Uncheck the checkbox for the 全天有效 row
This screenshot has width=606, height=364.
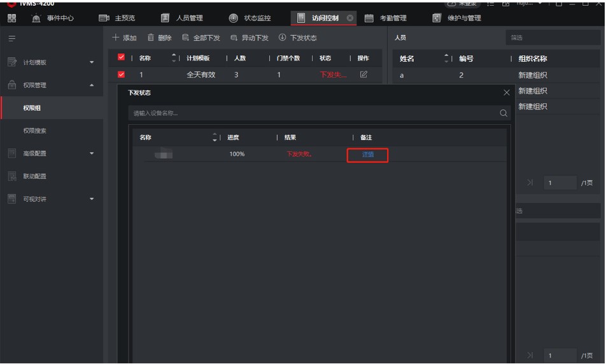pyautogui.click(x=121, y=74)
